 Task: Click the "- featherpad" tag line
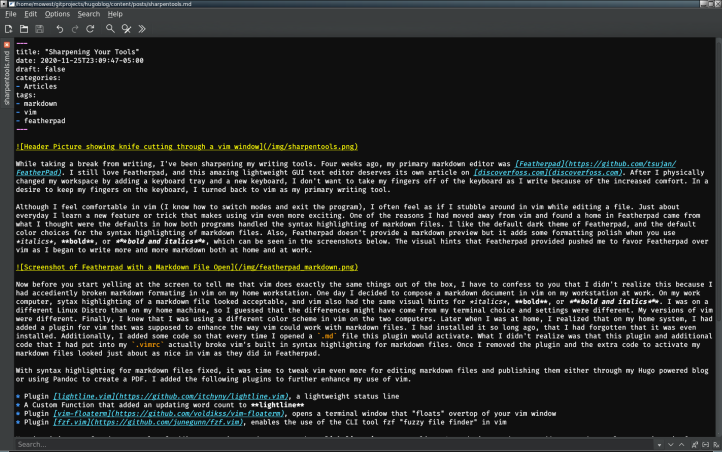pos(41,121)
